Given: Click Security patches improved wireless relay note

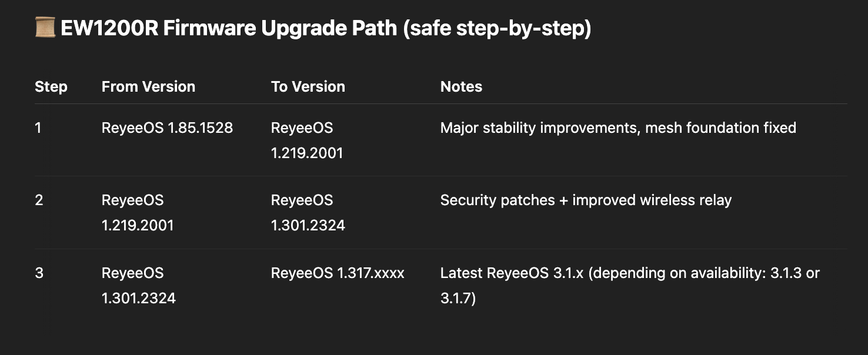Looking at the screenshot, I should (586, 200).
